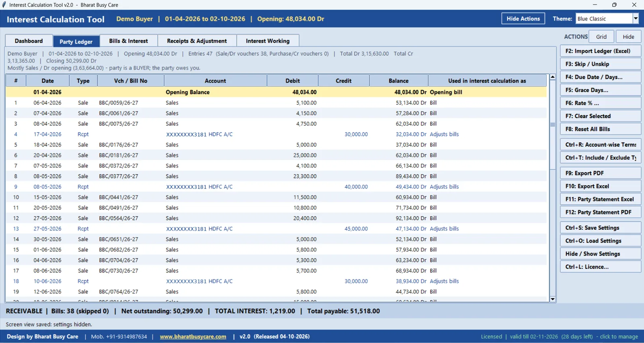
Task: Click the licence validity text to manage
Action: (559, 337)
